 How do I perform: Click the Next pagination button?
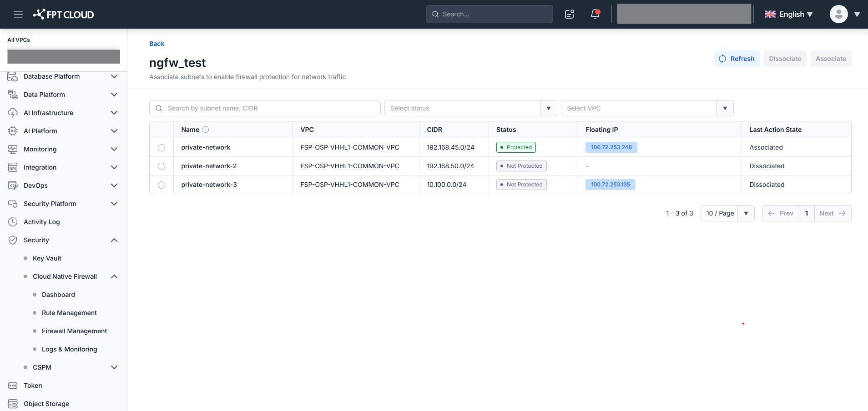pyautogui.click(x=833, y=213)
